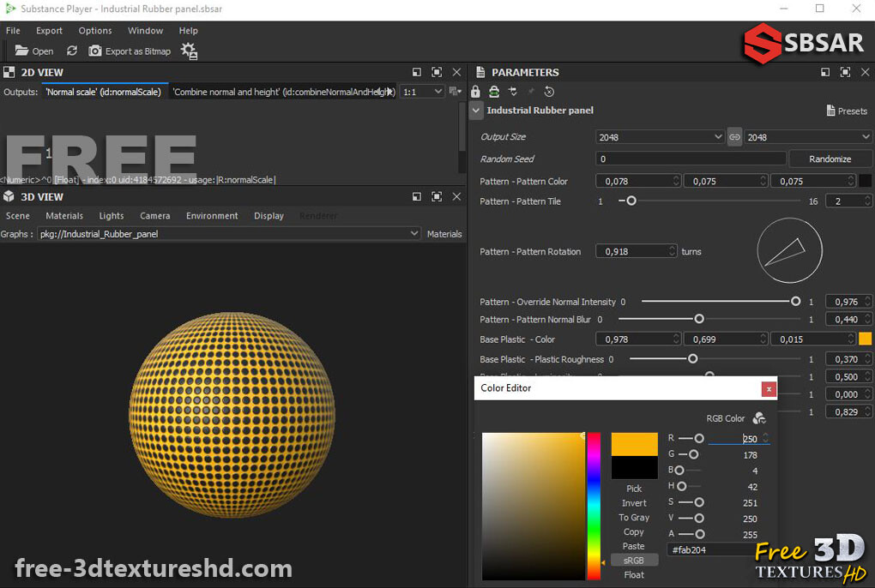Click the lock icon in the Parameters panel

[x=475, y=91]
